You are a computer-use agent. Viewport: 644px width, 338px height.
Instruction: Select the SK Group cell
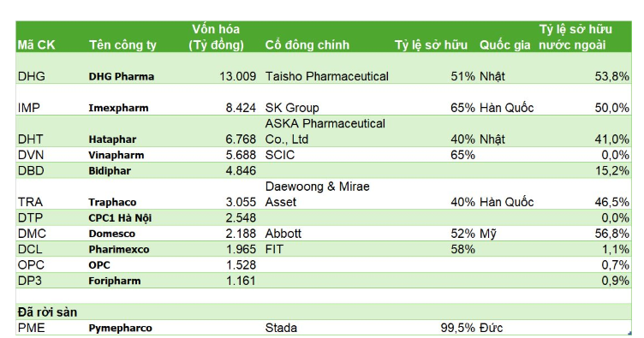point(292,108)
